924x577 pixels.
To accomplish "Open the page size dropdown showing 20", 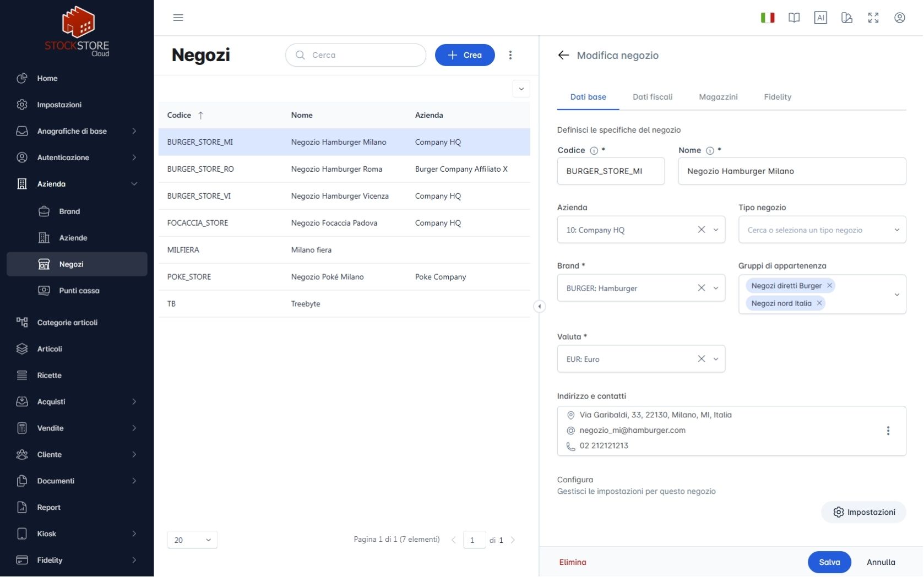I will tap(192, 540).
